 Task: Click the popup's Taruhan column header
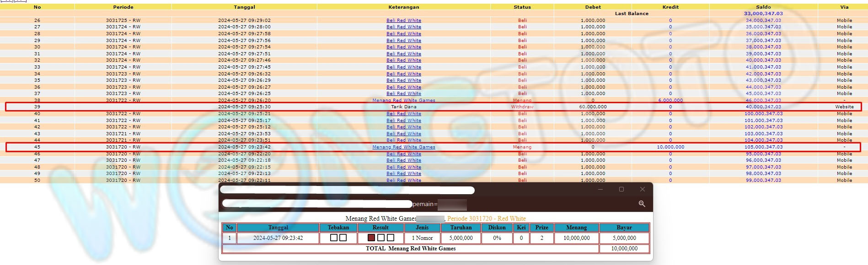coord(461,228)
